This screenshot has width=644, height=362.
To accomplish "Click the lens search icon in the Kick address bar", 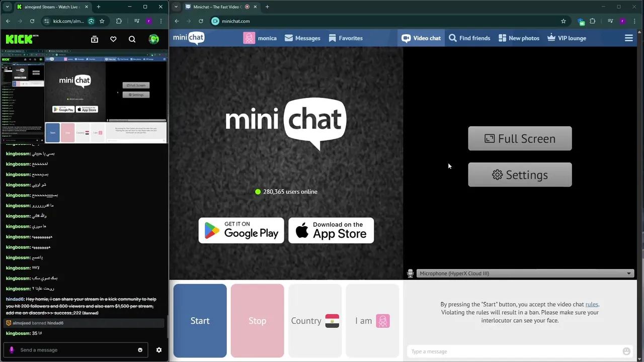I will pos(91,21).
